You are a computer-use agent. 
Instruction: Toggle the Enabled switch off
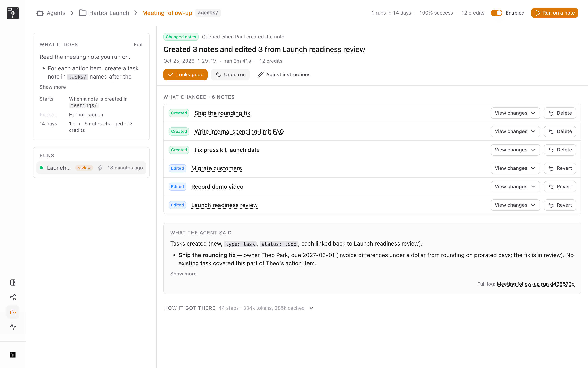pyautogui.click(x=497, y=13)
